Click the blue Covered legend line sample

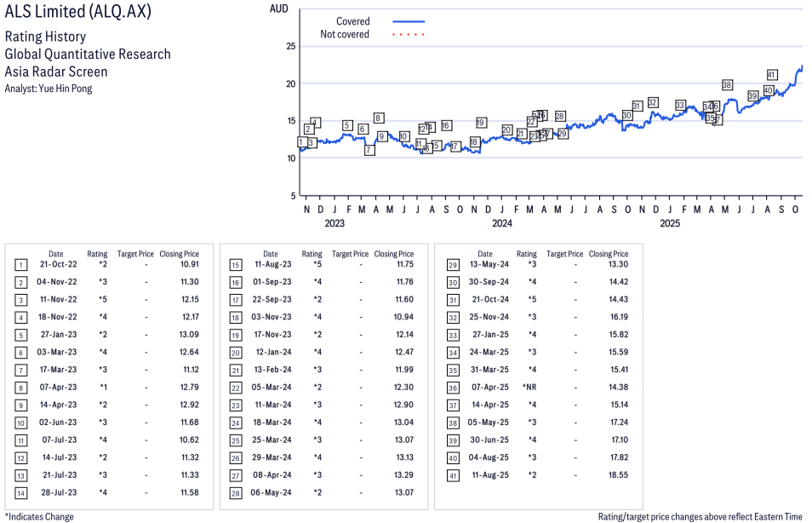click(409, 21)
